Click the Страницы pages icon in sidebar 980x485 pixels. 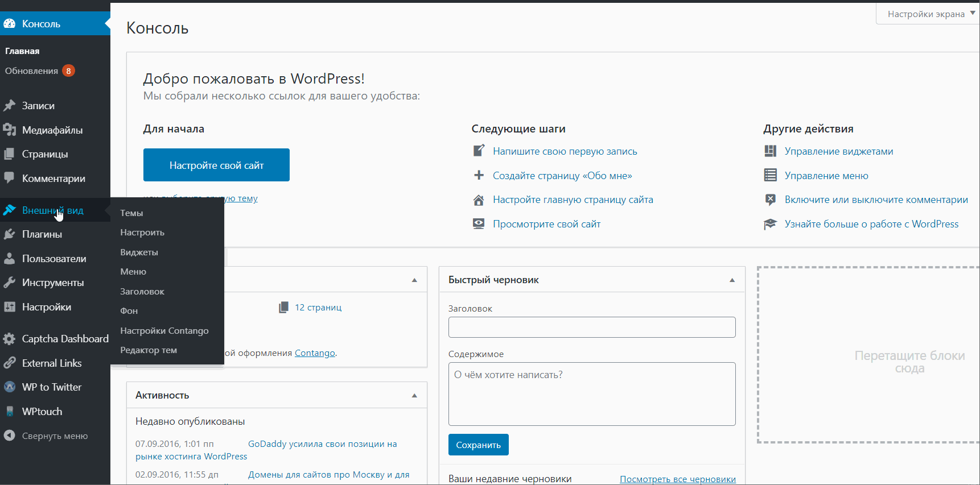point(10,154)
